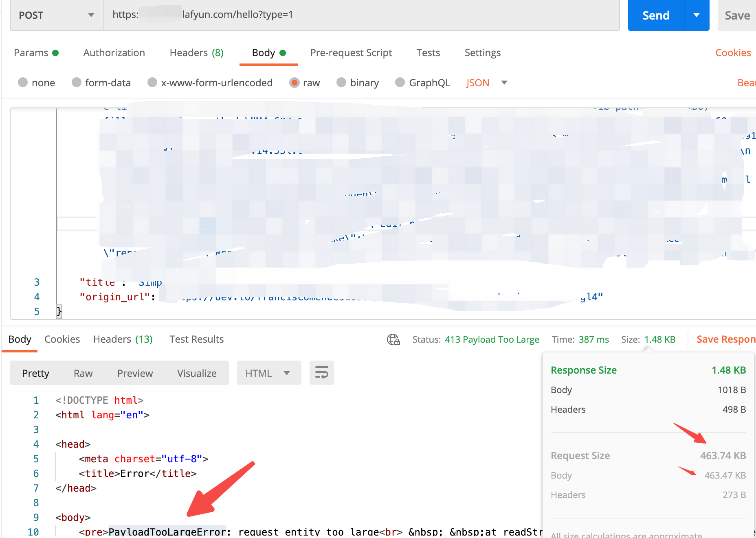The image size is (756, 538).
Task: Open the response Cookies tab
Action: coord(62,339)
